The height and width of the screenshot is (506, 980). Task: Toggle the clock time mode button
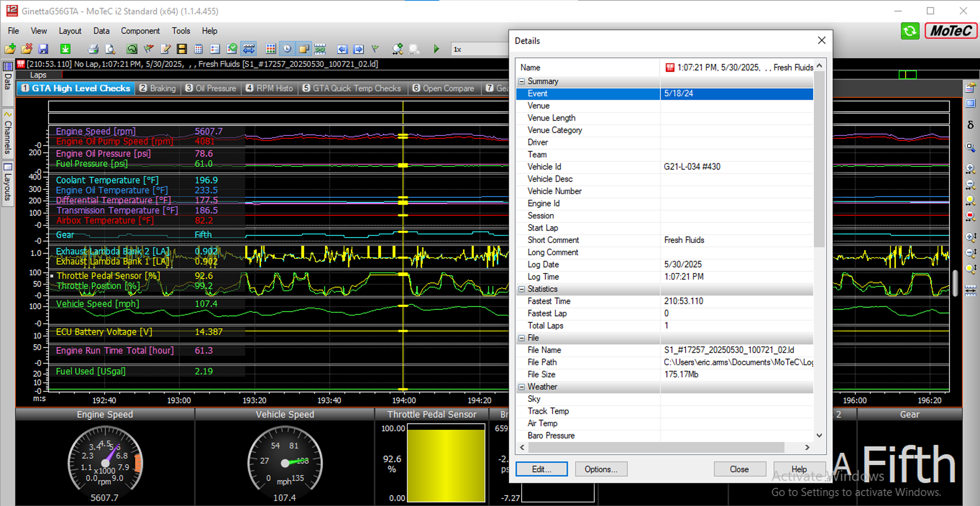(287, 49)
